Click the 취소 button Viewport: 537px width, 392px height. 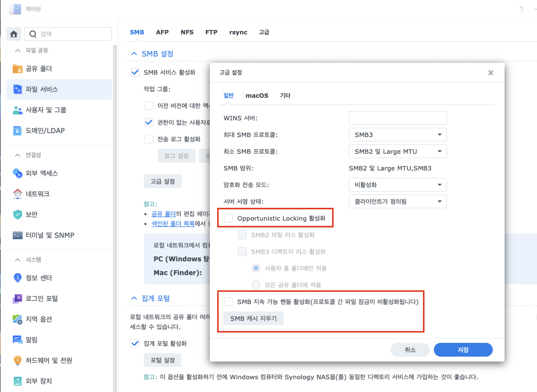click(410, 350)
